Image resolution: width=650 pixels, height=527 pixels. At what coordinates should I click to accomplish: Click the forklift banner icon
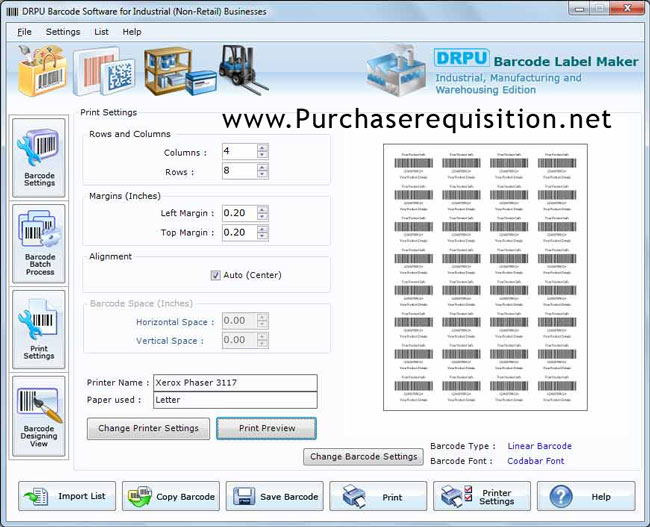pos(242,69)
